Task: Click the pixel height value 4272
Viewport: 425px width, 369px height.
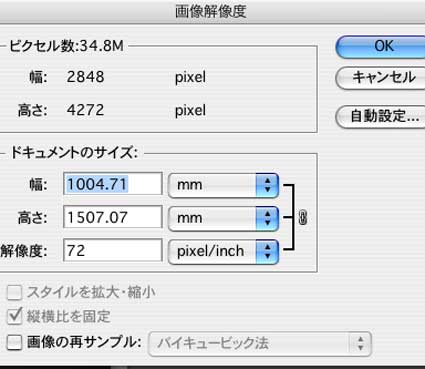Action: [85, 110]
